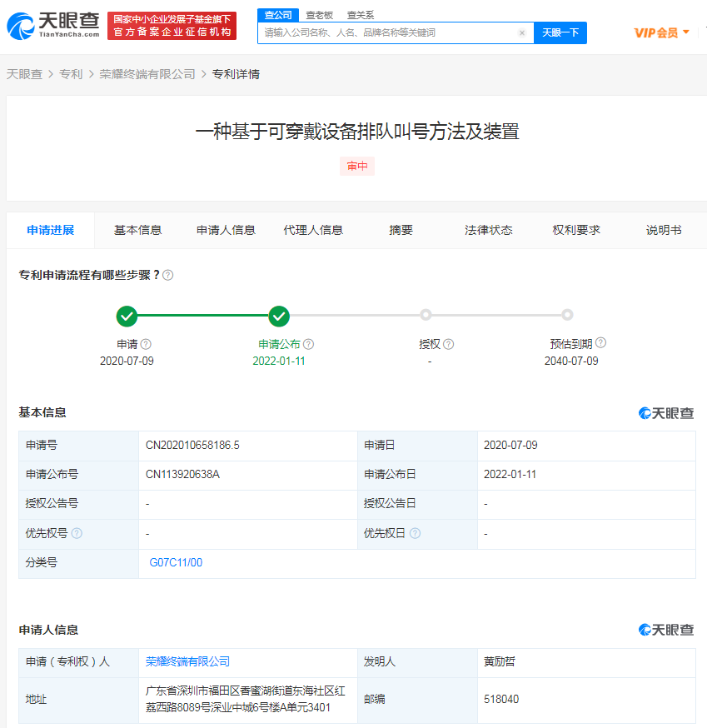Click estimated expiry date 2040-07-09
The height and width of the screenshot is (728, 707).
click(571, 362)
